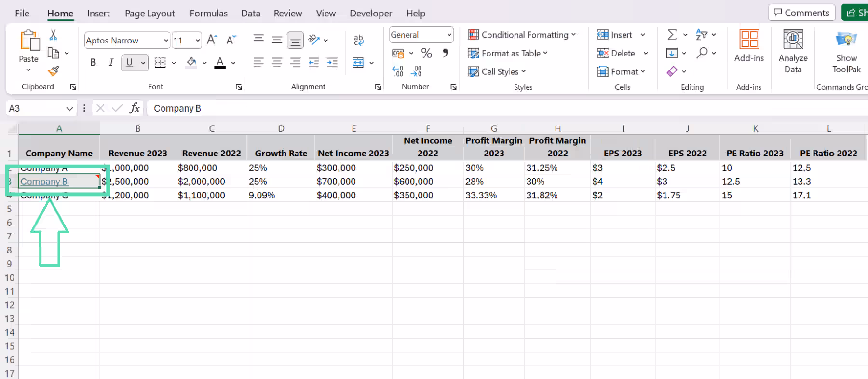Click the Fill down icon
The width and height of the screenshot is (868, 379).
click(x=672, y=53)
